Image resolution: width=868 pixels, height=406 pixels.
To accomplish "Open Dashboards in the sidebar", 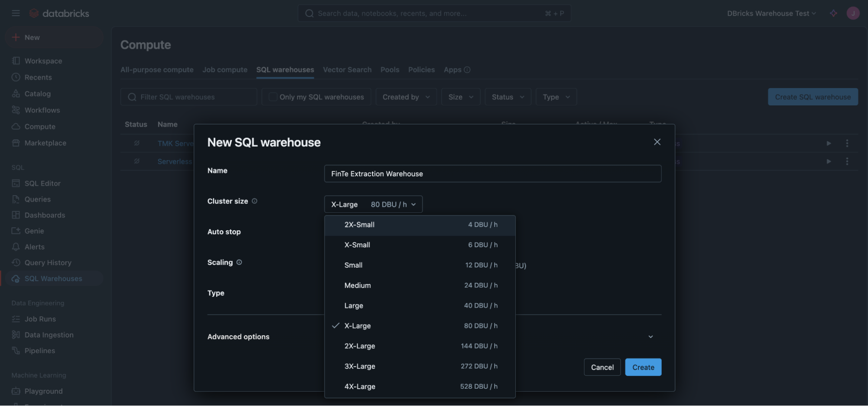I will [x=54, y=215].
